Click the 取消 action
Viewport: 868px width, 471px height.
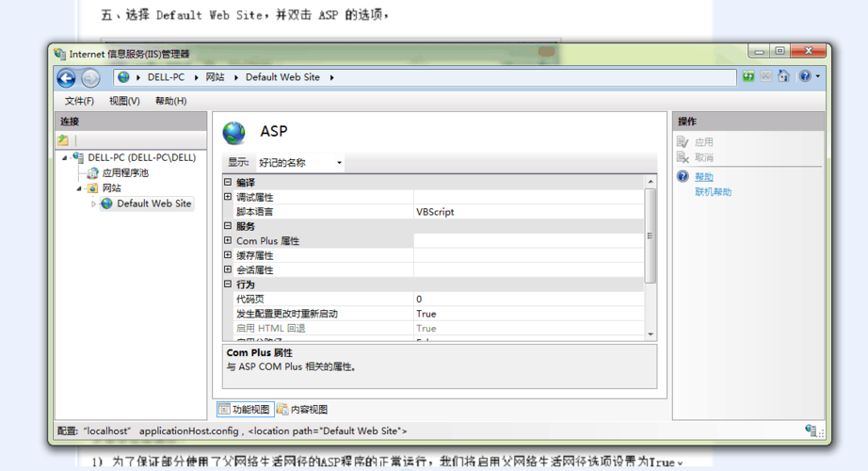704,157
